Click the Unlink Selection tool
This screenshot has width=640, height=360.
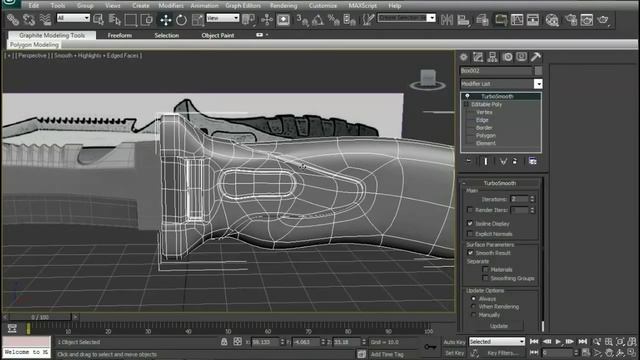29,19
